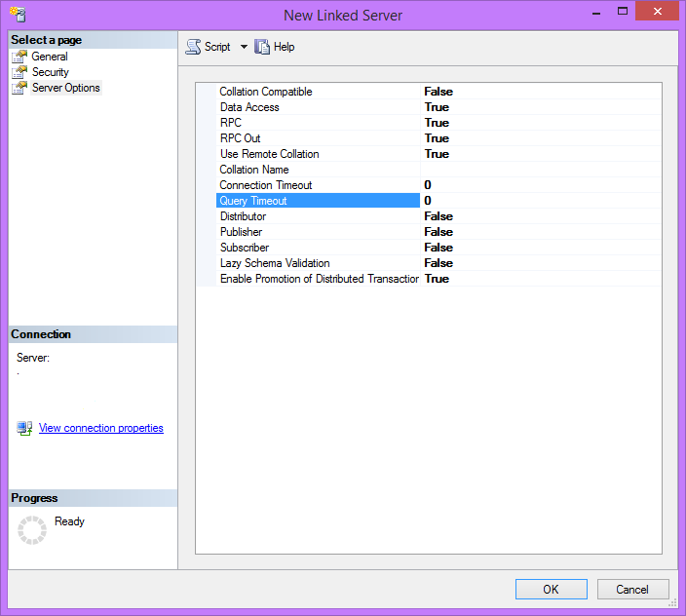The height and width of the screenshot is (616, 686).
Task: Click the Help toolbar icon
Action: point(261,47)
